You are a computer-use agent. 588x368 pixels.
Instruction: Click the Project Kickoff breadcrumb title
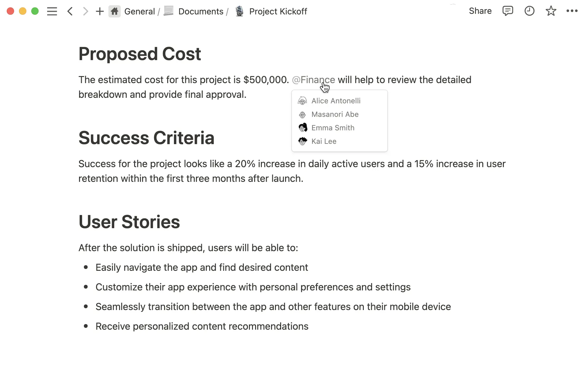[x=278, y=11]
